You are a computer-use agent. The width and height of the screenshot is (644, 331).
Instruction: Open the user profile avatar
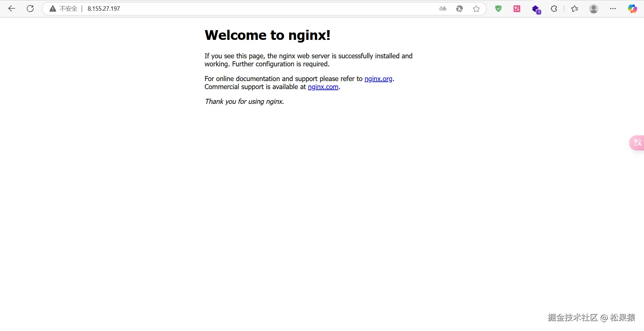coord(594,9)
